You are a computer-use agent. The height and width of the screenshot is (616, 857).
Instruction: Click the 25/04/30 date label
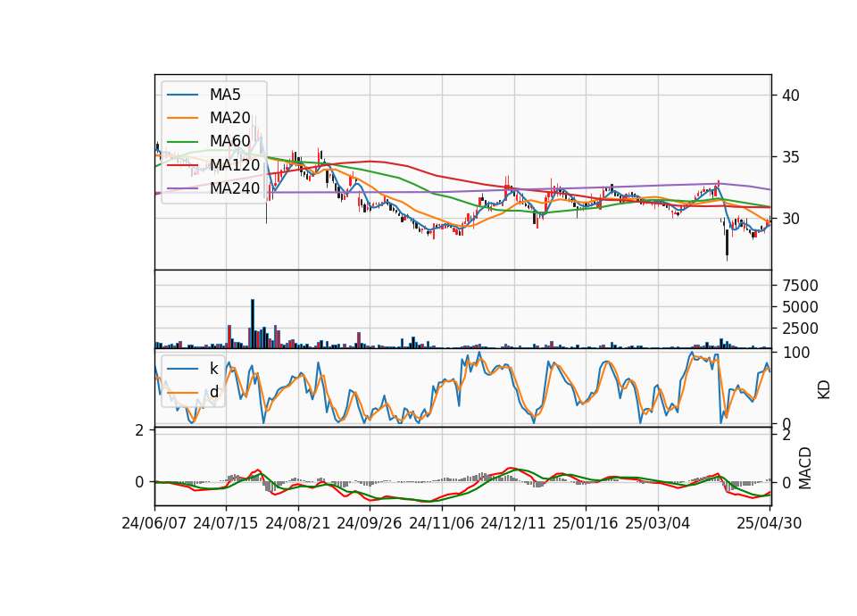point(770,524)
